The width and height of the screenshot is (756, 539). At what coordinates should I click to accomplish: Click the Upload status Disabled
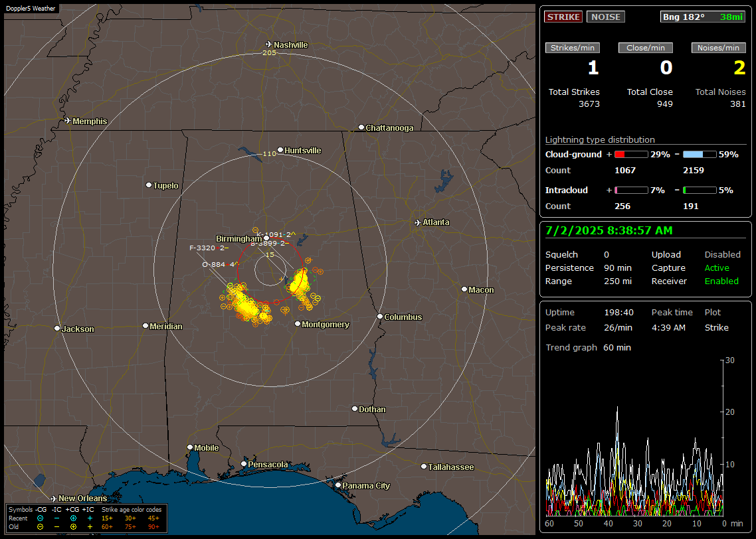[722, 254]
